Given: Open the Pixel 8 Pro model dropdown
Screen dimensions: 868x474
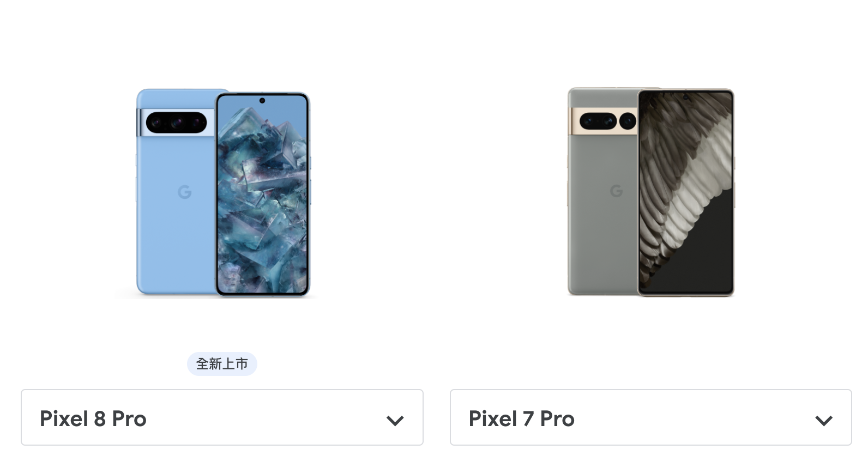Looking at the screenshot, I should 222,417.
